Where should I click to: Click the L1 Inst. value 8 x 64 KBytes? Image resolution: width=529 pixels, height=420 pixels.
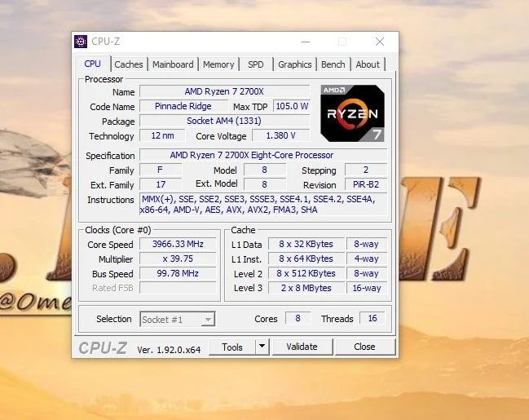pos(306,259)
